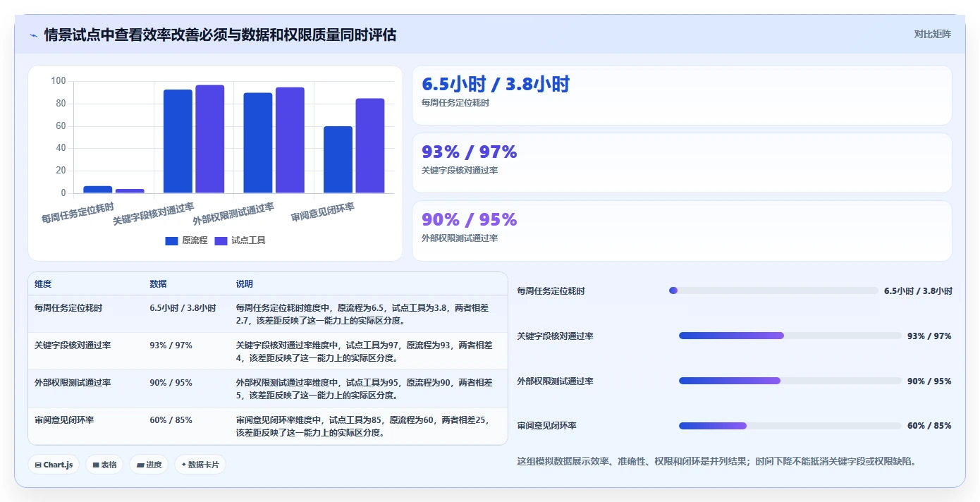Click progress value 60% / 85%

coord(929,426)
